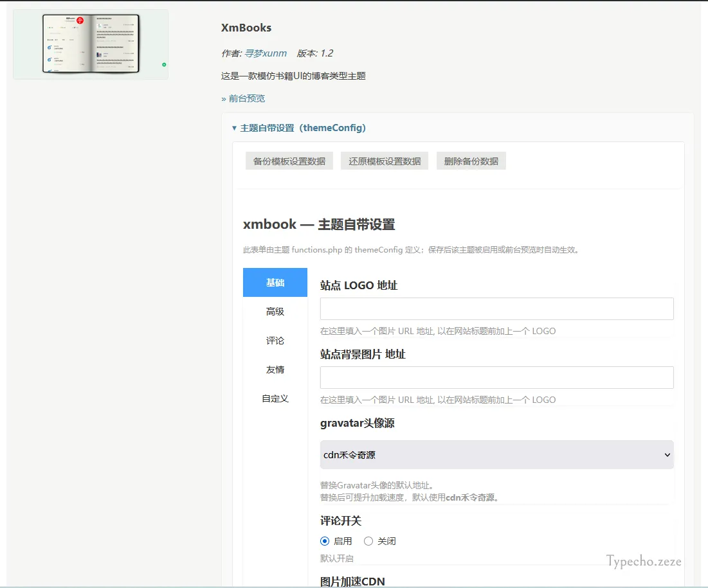Switch to the 友情 tab
Image resolution: width=708 pixels, height=588 pixels.
click(275, 370)
